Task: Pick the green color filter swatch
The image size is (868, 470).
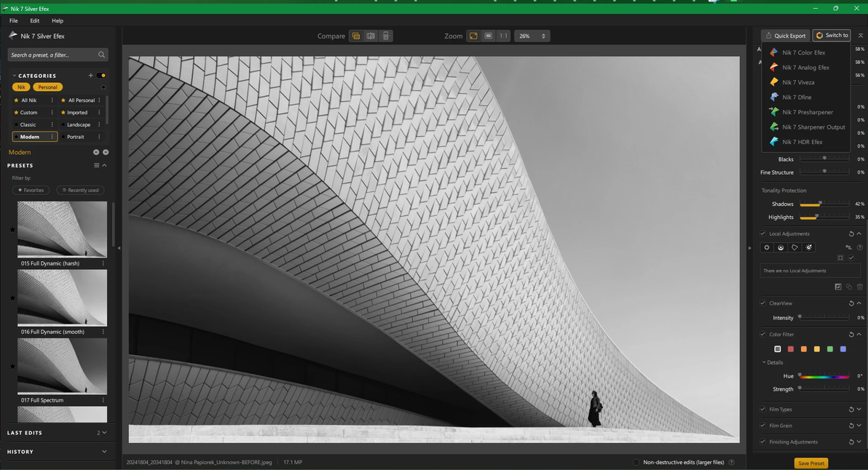Action: [829, 349]
